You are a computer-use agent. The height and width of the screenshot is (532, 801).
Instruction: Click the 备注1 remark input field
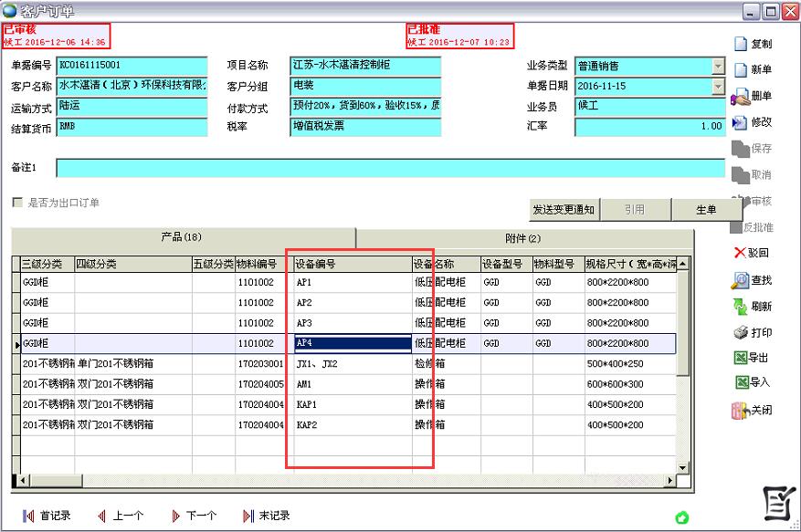click(x=390, y=168)
